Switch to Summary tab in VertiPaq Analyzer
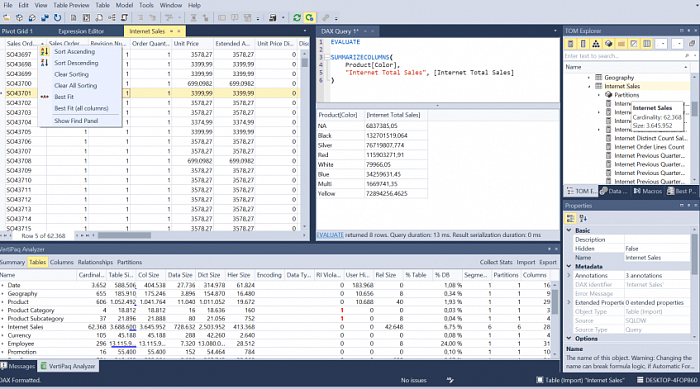The height and width of the screenshot is (389, 700). [12, 262]
